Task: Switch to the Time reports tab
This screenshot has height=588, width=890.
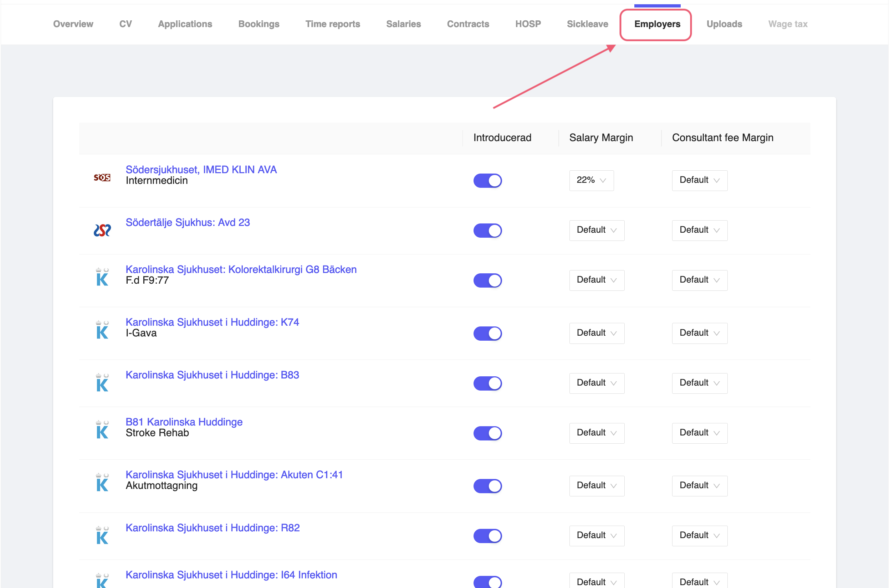Action: click(332, 24)
